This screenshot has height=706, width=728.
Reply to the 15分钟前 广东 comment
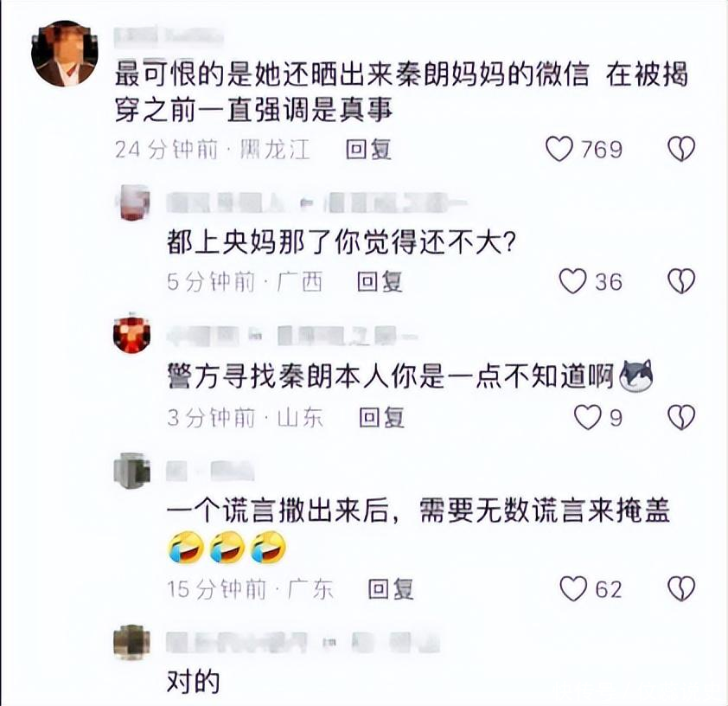pos(390,589)
